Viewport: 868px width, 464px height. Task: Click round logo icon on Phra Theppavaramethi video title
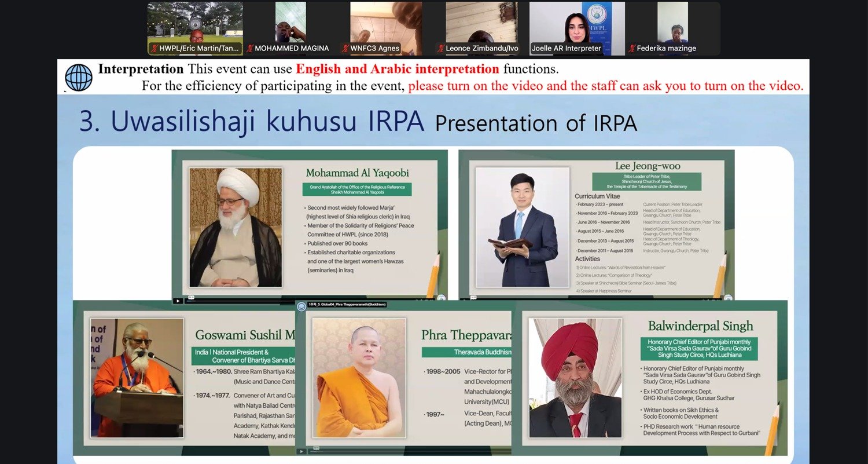301,305
